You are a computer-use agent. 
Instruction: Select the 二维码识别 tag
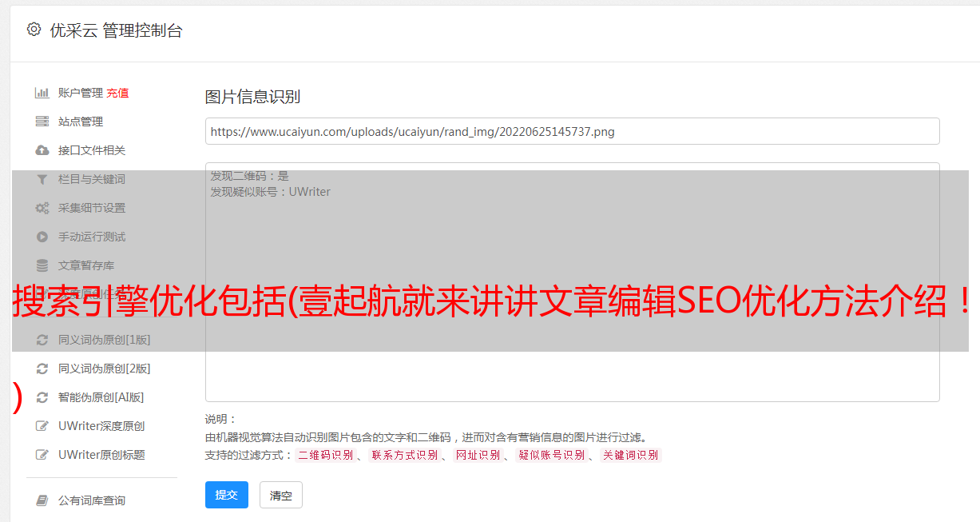(325, 455)
